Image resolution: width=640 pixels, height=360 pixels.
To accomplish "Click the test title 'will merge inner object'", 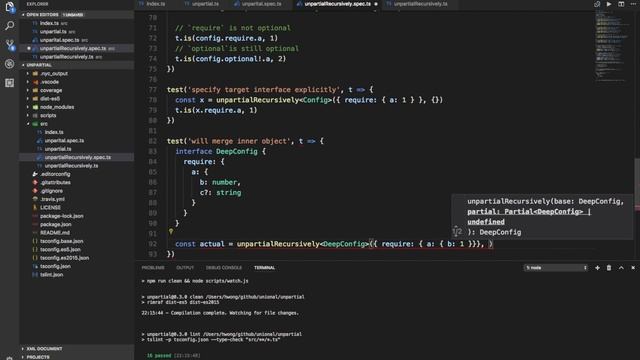I will [x=238, y=141].
